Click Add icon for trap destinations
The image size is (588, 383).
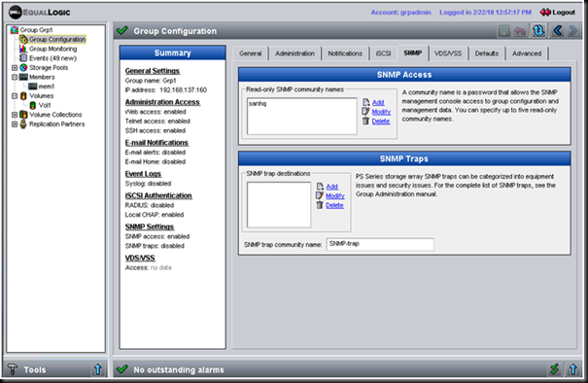(320, 186)
